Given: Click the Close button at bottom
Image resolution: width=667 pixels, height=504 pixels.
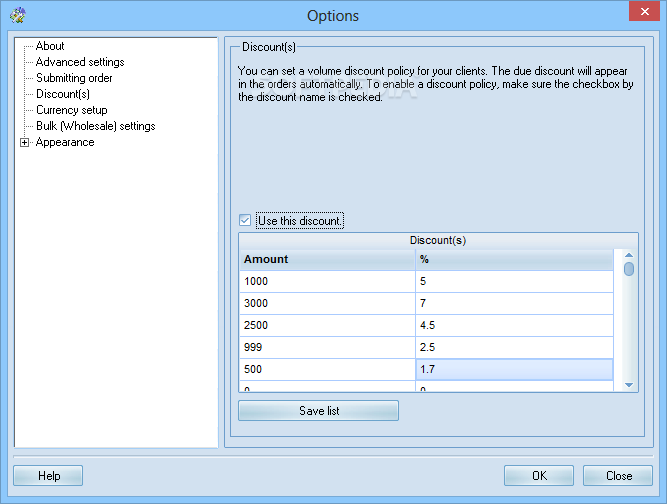Looking at the screenshot, I should (618, 476).
